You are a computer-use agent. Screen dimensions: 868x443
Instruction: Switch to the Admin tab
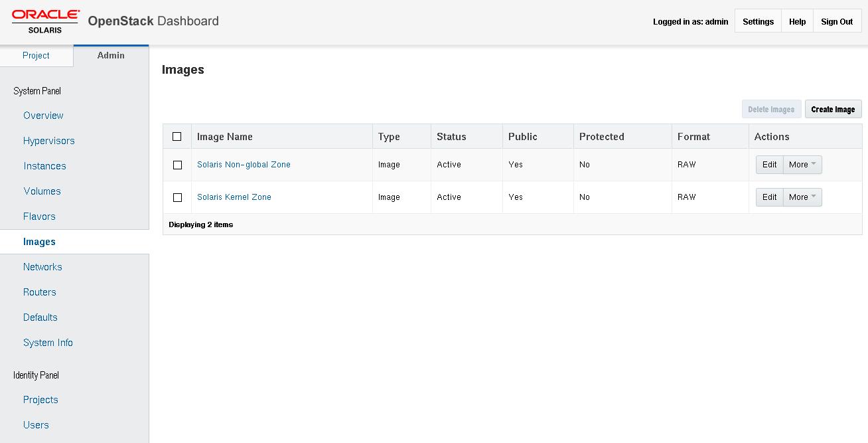pos(111,56)
